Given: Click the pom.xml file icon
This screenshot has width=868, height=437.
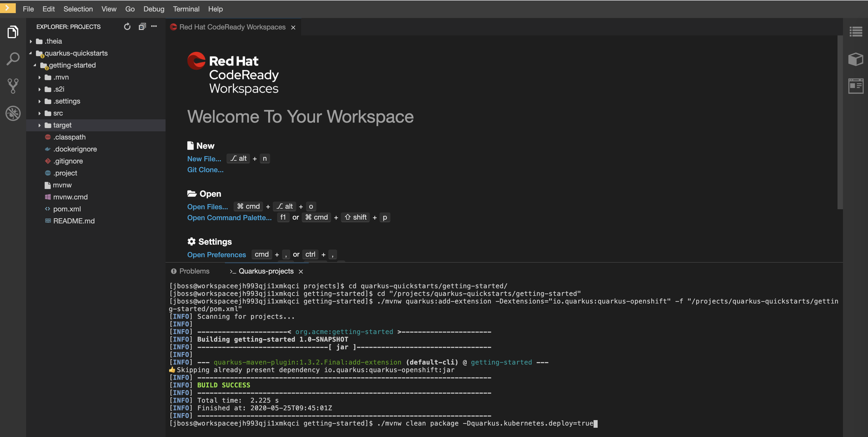Looking at the screenshot, I should (47, 209).
